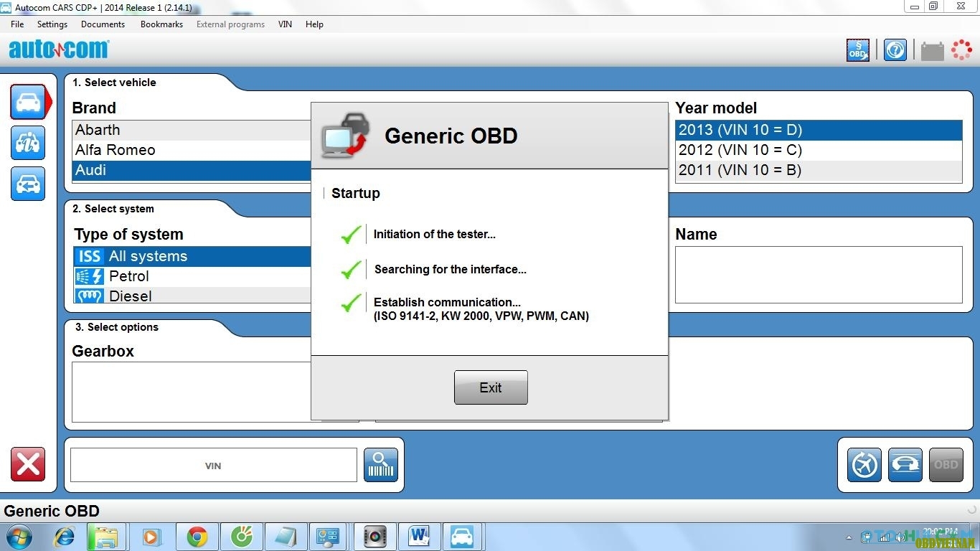Screen dimensions: 980x551
Task: Click inside the Name list box
Action: pos(819,275)
